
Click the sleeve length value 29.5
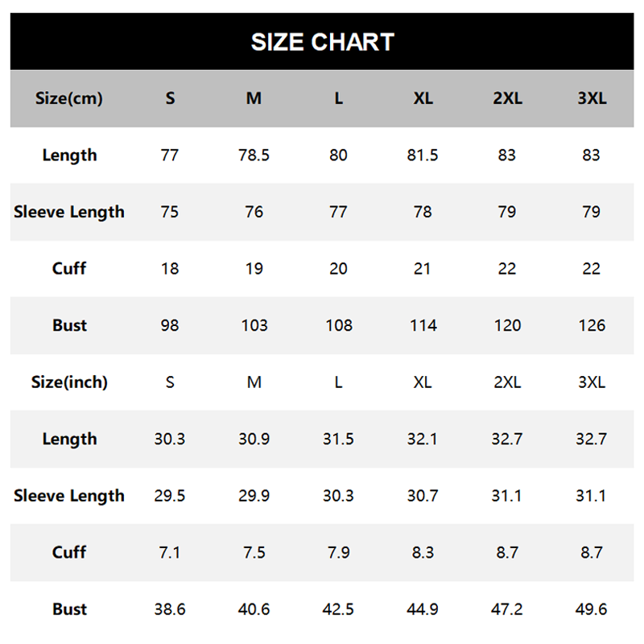(170, 496)
